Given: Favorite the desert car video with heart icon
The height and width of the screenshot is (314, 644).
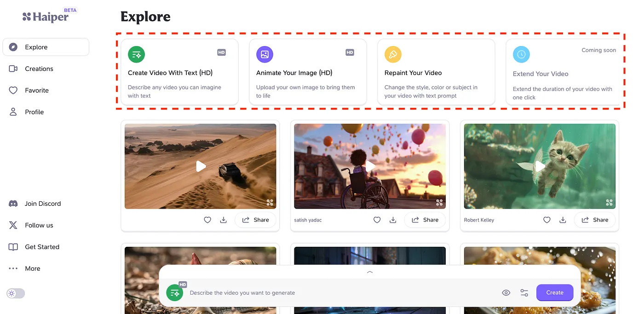Looking at the screenshot, I should (207, 220).
